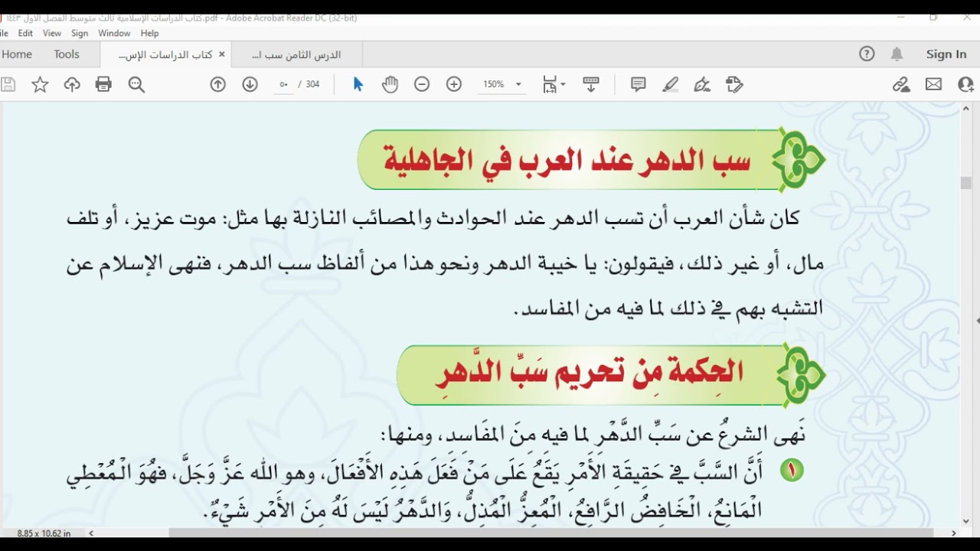980x551 pixels.
Task: Close the كتاب الدراسات document tab
Action: coord(222,54)
